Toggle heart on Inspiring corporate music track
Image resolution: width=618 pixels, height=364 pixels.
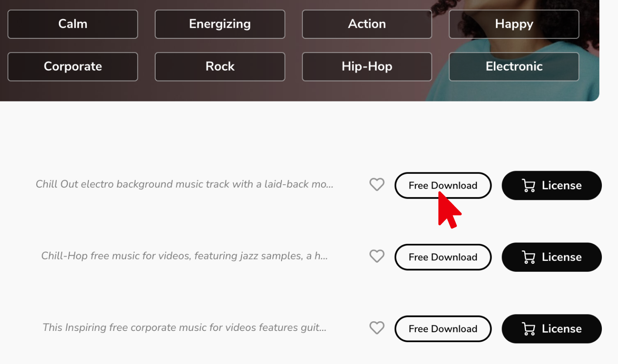pyautogui.click(x=377, y=328)
